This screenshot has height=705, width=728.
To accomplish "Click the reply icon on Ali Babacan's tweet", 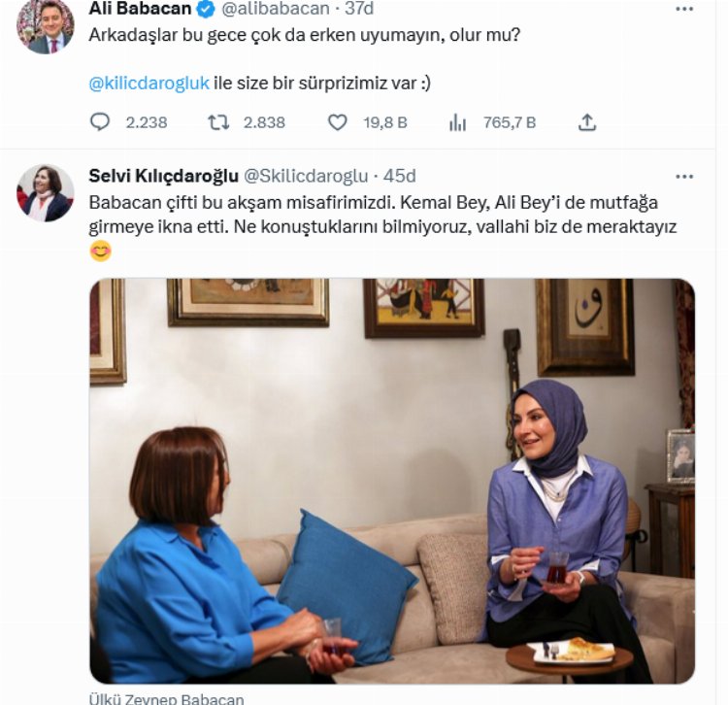I will (100, 122).
